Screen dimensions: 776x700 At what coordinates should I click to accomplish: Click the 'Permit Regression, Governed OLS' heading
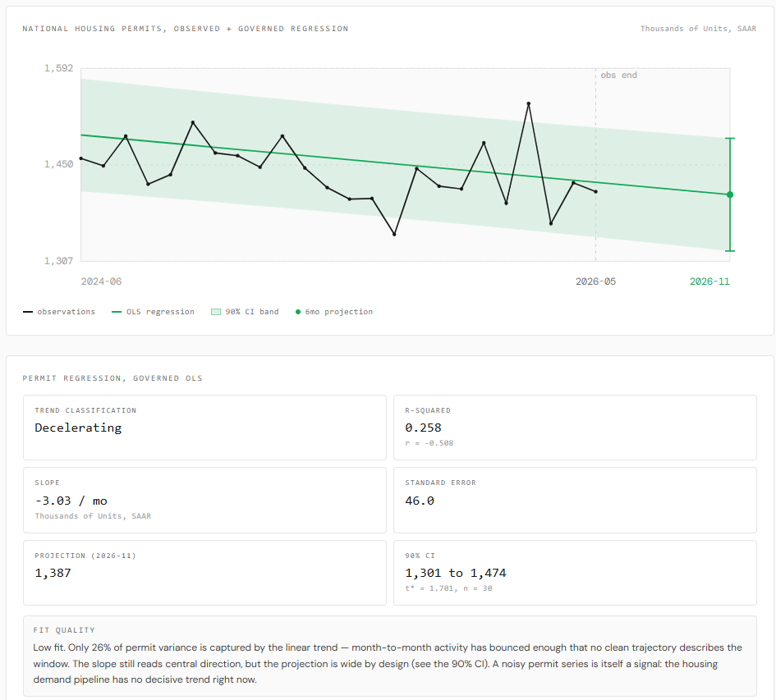[112, 378]
